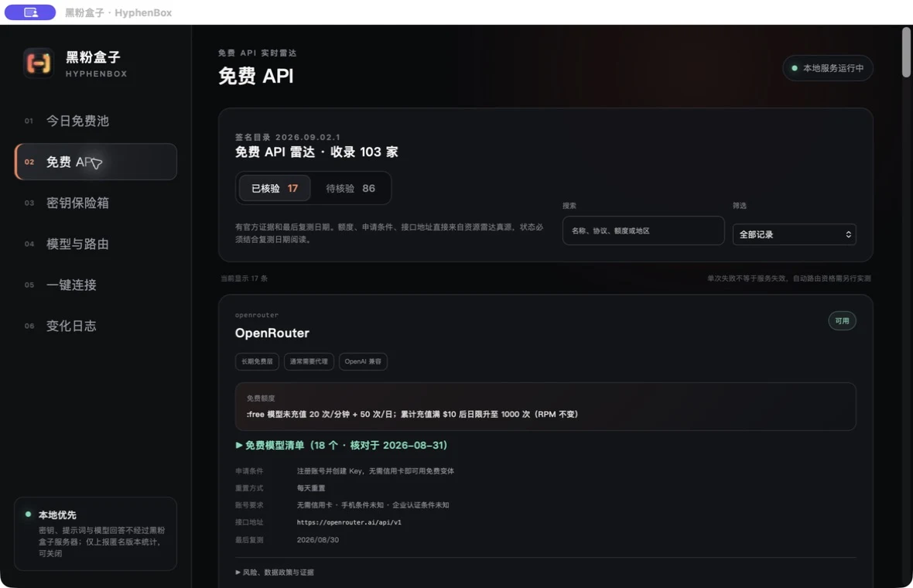Click the purple screen icon in title bar
Image resolution: width=913 pixels, height=588 pixels.
click(30, 12)
